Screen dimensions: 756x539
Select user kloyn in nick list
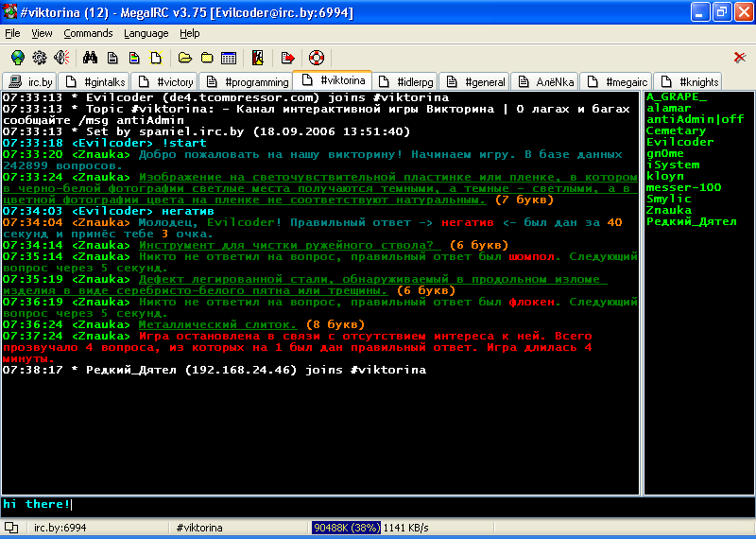click(x=665, y=176)
